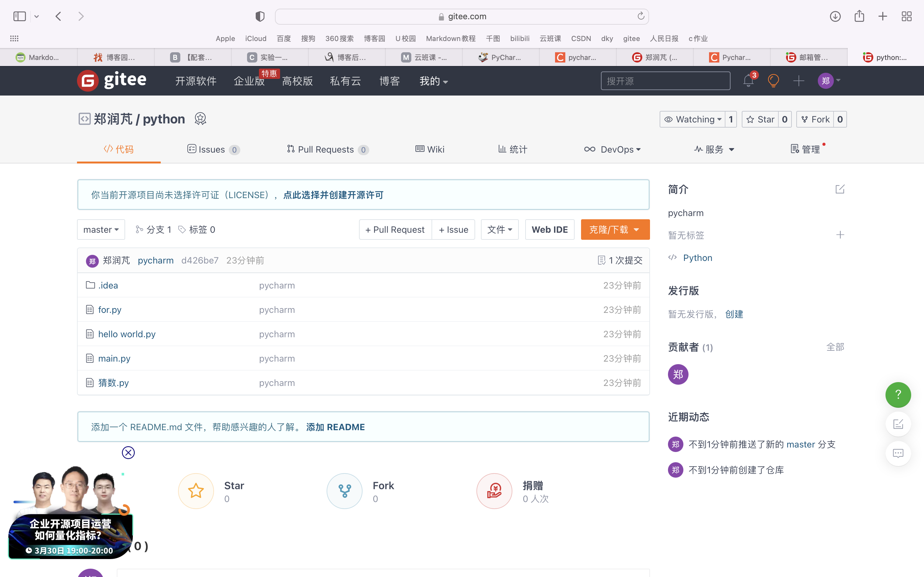Toggle Star on this repository
The width and height of the screenshot is (924, 577).
click(x=761, y=120)
